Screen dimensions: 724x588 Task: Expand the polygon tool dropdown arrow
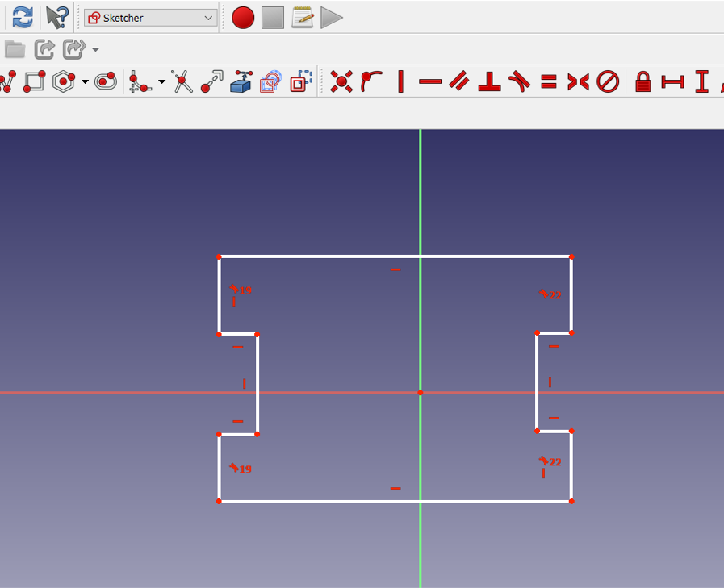85,82
